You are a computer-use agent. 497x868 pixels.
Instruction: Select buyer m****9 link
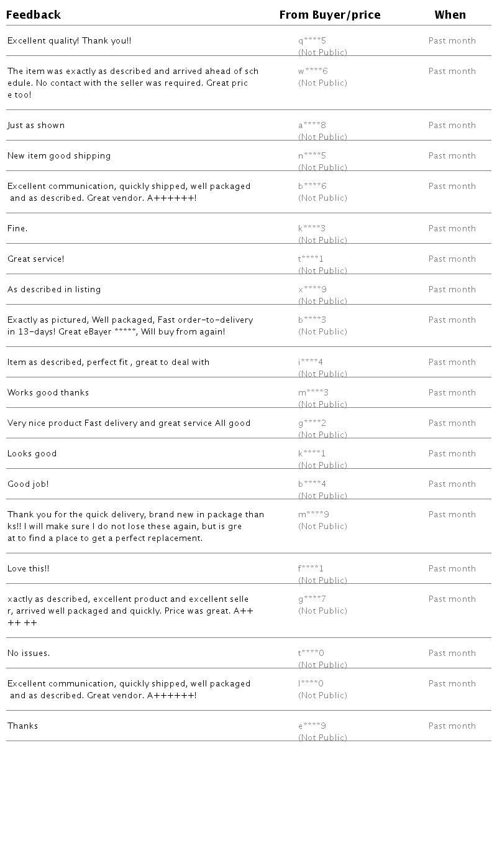coord(313,515)
